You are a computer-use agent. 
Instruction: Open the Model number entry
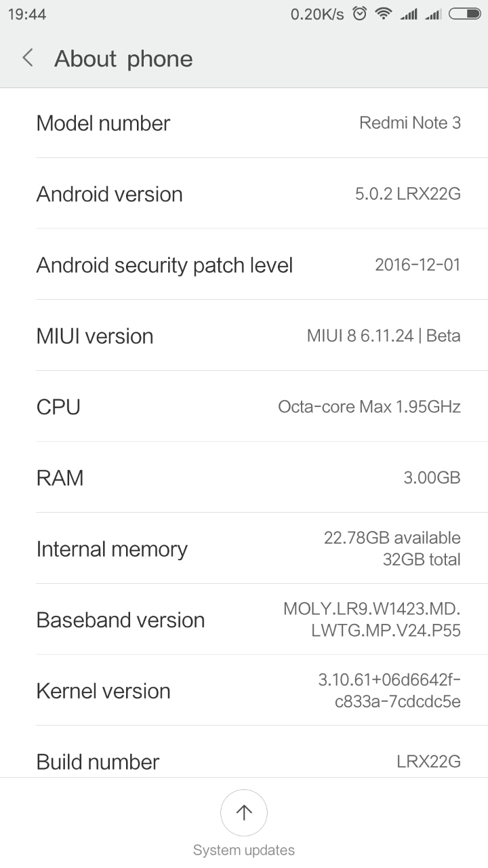click(244, 123)
